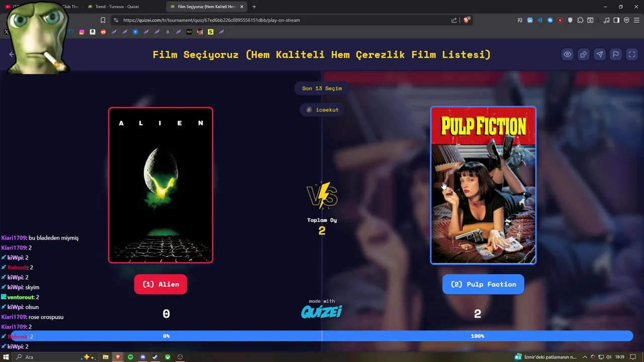644x362 pixels.
Task: Open the browser hamburger main menu
Action: pyautogui.click(x=636, y=20)
